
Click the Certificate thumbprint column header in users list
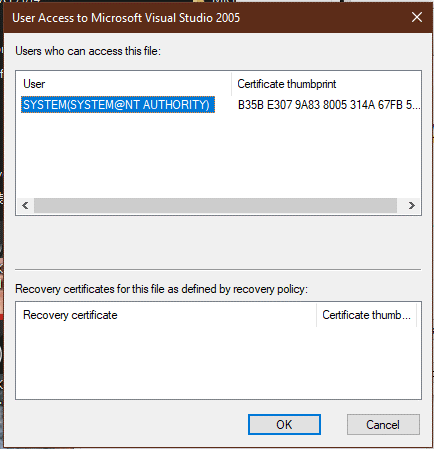point(326,84)
